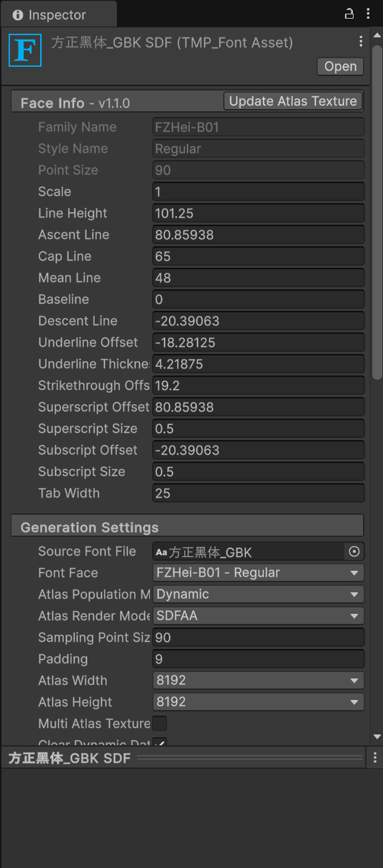
Task: Click the Open button
Action: [x=340, y=66]
